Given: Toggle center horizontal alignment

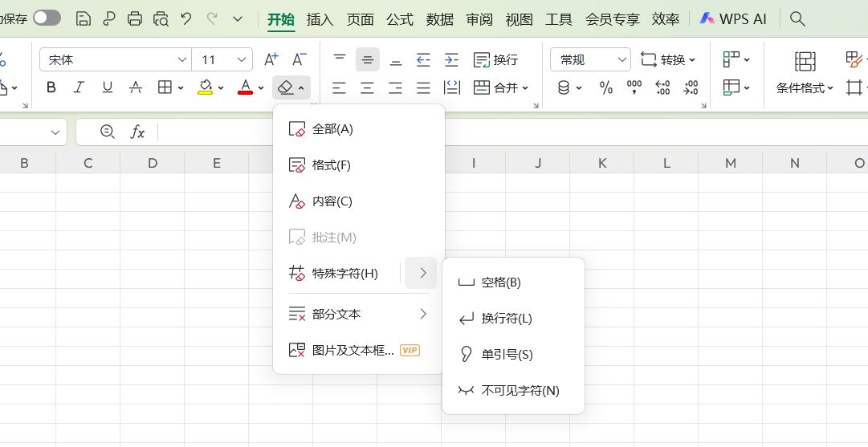Looking at the screenshot, I should point(367,87).
